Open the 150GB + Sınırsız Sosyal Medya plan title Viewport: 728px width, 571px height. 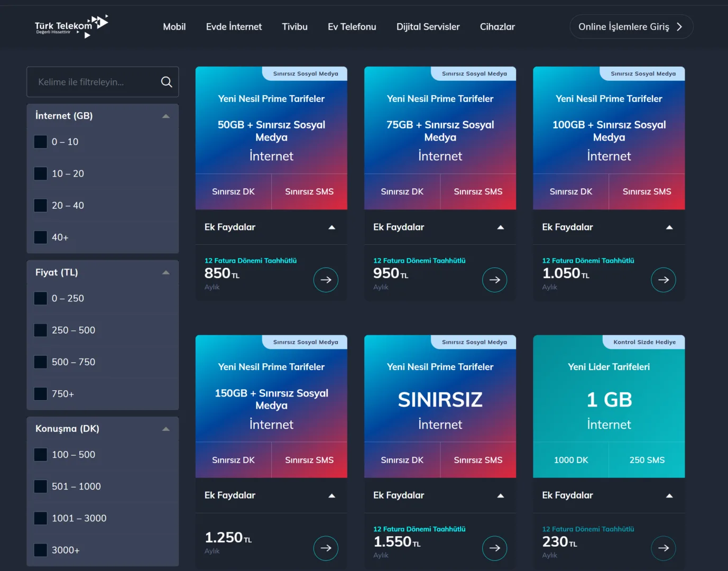coord(271,399)
